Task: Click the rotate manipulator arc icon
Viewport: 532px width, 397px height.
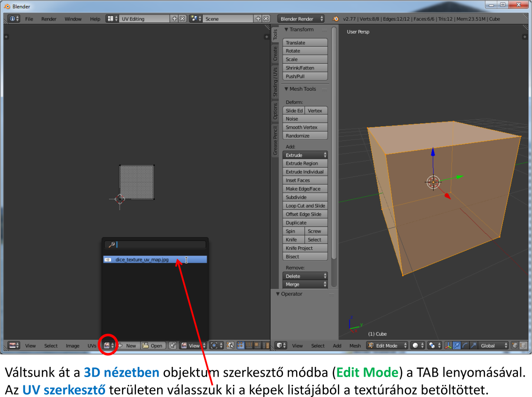Action: pyautogui.click(x=464, y=345)
